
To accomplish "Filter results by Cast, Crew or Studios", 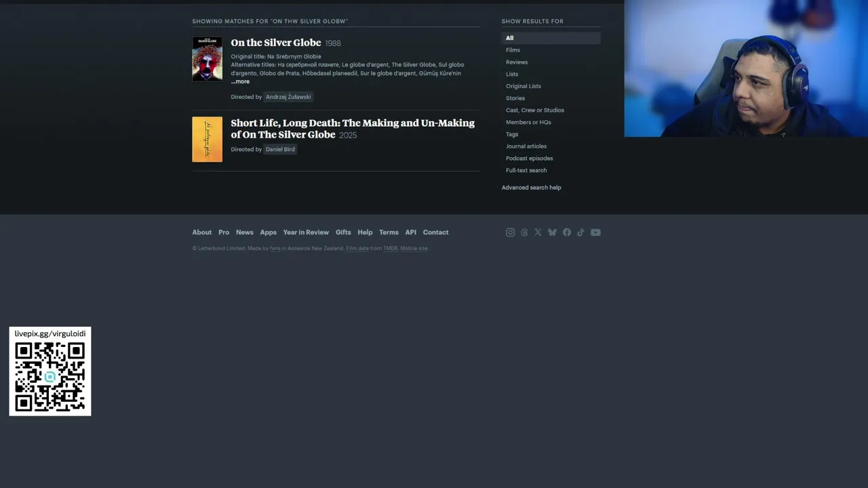I will click(x=535, y=110).
